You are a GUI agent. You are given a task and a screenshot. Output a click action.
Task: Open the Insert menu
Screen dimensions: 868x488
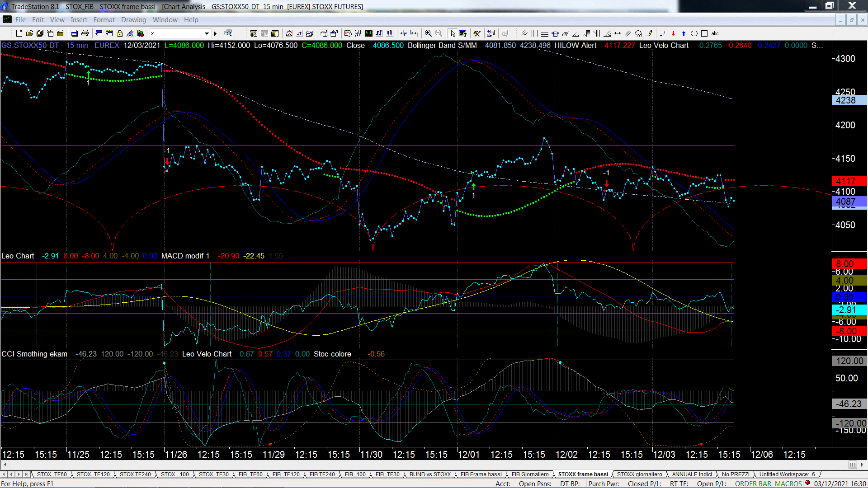click(x=79, y=20)
